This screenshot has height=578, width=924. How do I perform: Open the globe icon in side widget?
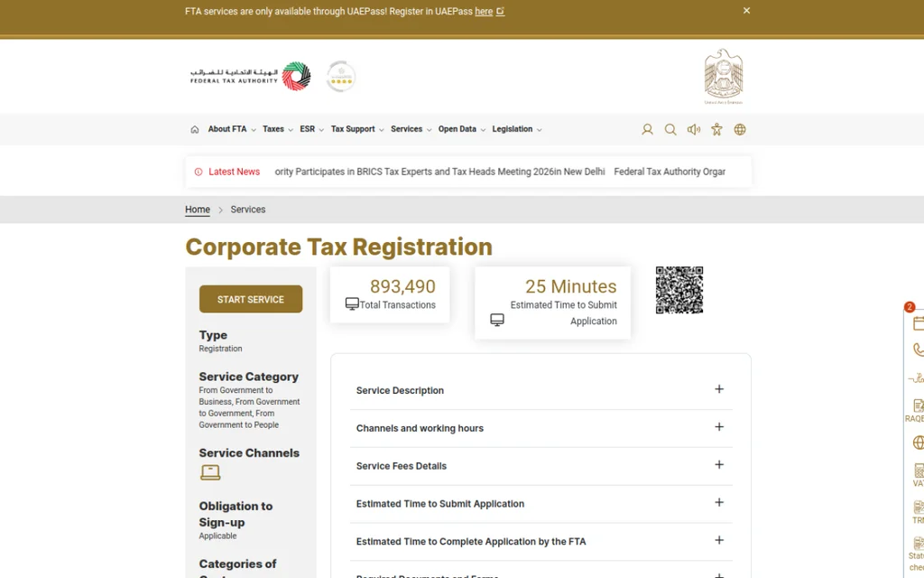[x=918, y=443]
